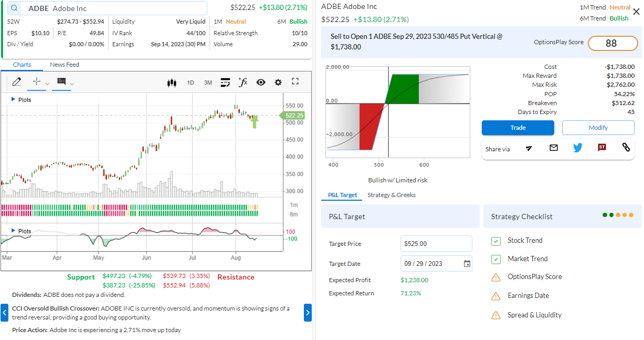The height and width of the screenshot is (340, 644).
Task: Click the Bullish w/ Limited risk label
Action: (398, 180)
